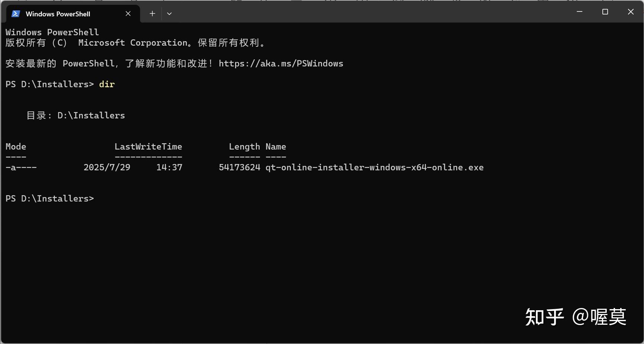Click the file size 54173624 value

tap(240, 167)
